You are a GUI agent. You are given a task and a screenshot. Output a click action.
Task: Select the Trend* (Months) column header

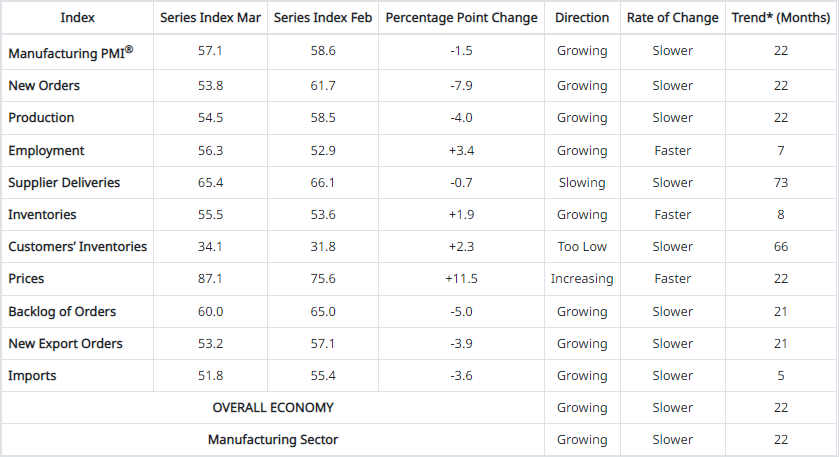(x=780, y=18)
